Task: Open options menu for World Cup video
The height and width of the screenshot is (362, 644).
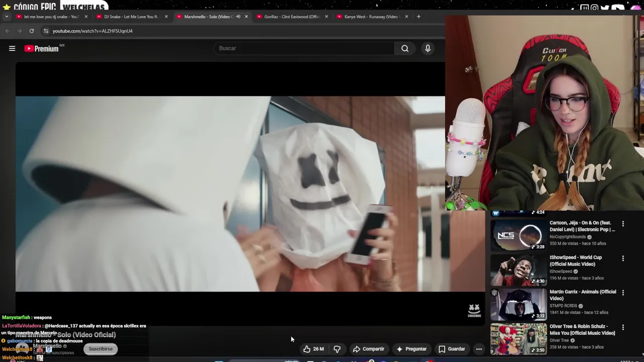Action: [x=623, y=258]
